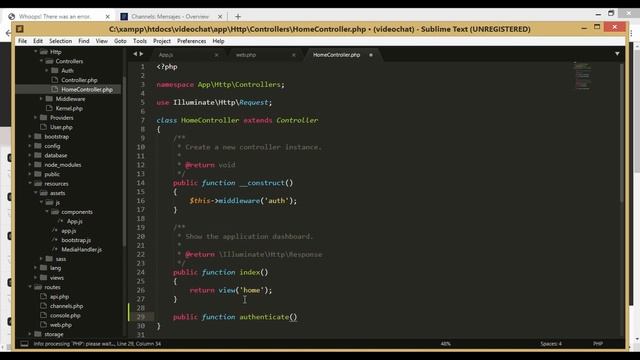Image resolution: width=640 pixels, height=360 pixels.
Task: Switch to browser tab Channels Messages Overview
Action: coord(172,16)
